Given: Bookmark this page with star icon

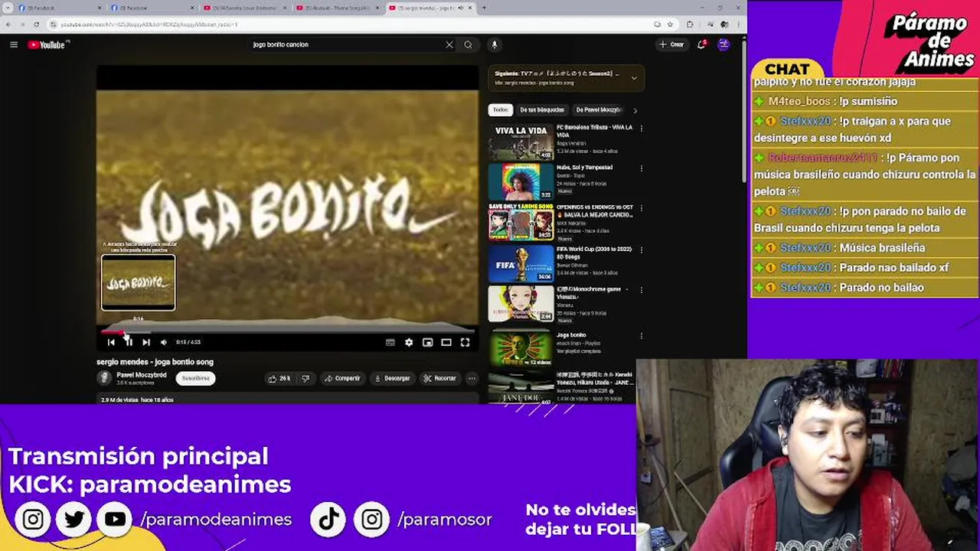Looking at the screenshot, I should tap(670, 24).
